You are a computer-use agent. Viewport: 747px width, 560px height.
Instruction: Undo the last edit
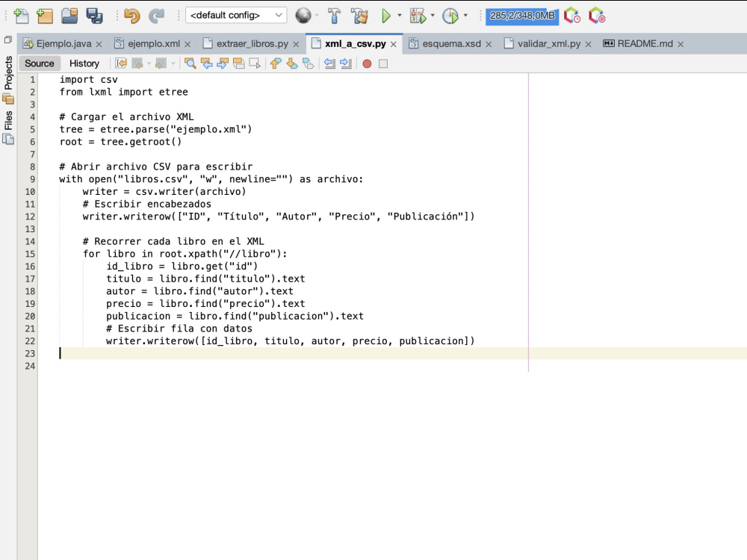click(132, 16)
